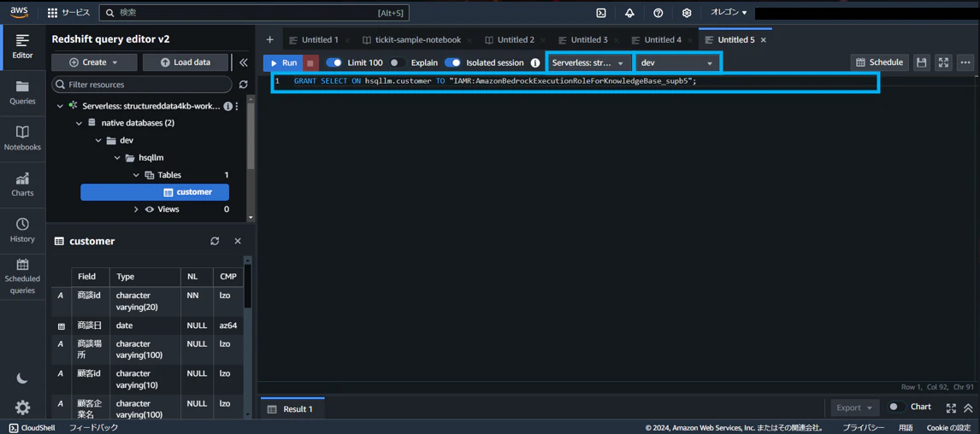980x434 pixels.
Task: Close the Untitled 5 tab
Action: coord(763,40)
